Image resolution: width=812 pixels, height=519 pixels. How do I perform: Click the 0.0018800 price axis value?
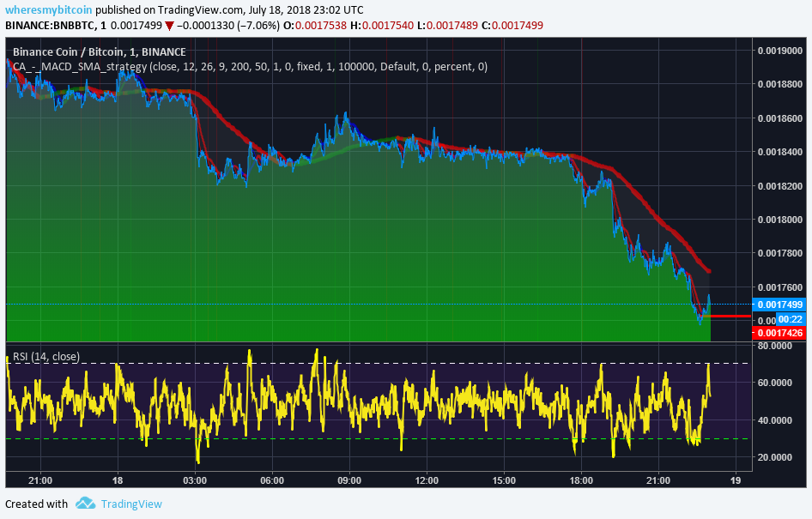pyautogui.click(x=780, y=84)
